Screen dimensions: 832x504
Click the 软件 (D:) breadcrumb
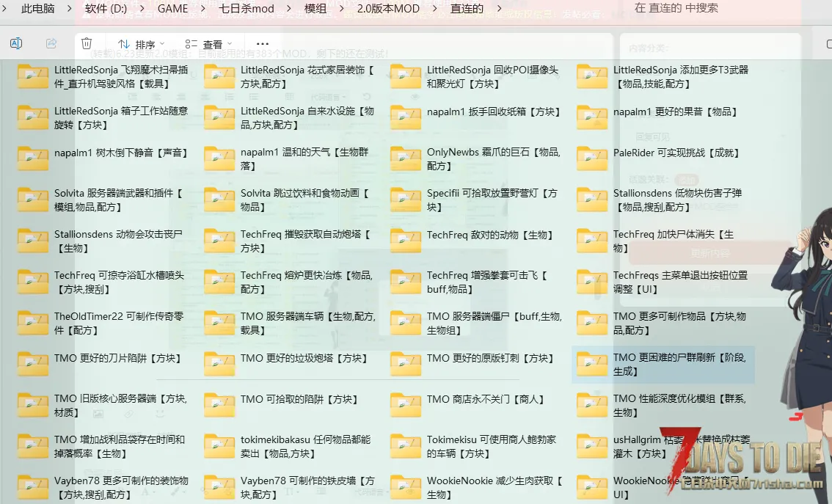point(106,9)
